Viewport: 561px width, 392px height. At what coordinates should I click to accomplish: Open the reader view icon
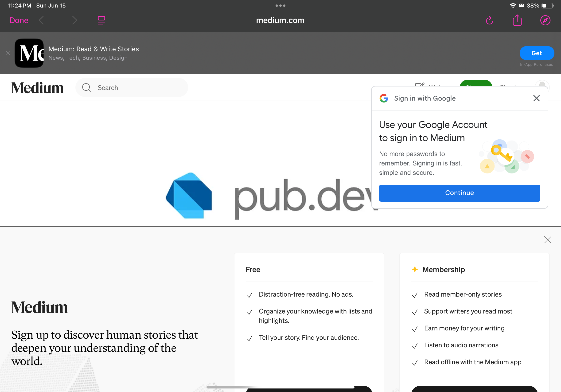(x=101, y=20)
